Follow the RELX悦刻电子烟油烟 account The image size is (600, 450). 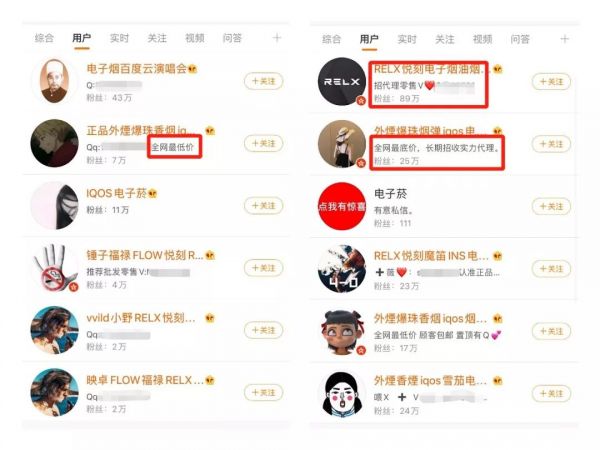click(551, 82)
